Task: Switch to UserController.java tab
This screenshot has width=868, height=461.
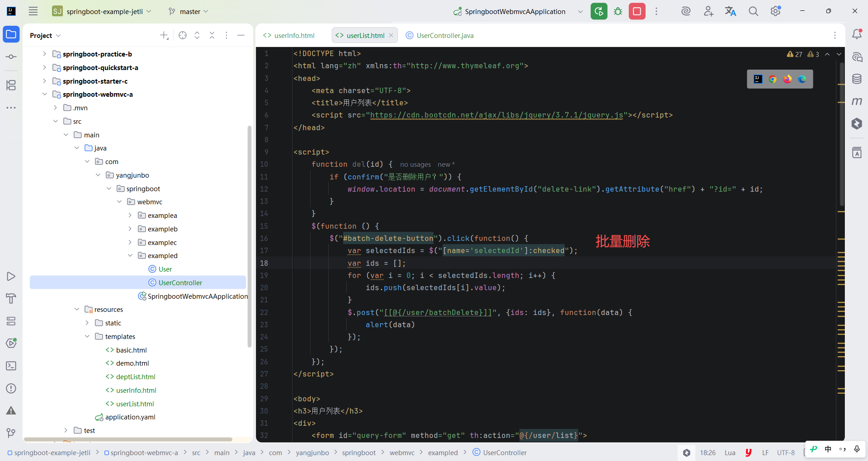Action: coord(440,35)
